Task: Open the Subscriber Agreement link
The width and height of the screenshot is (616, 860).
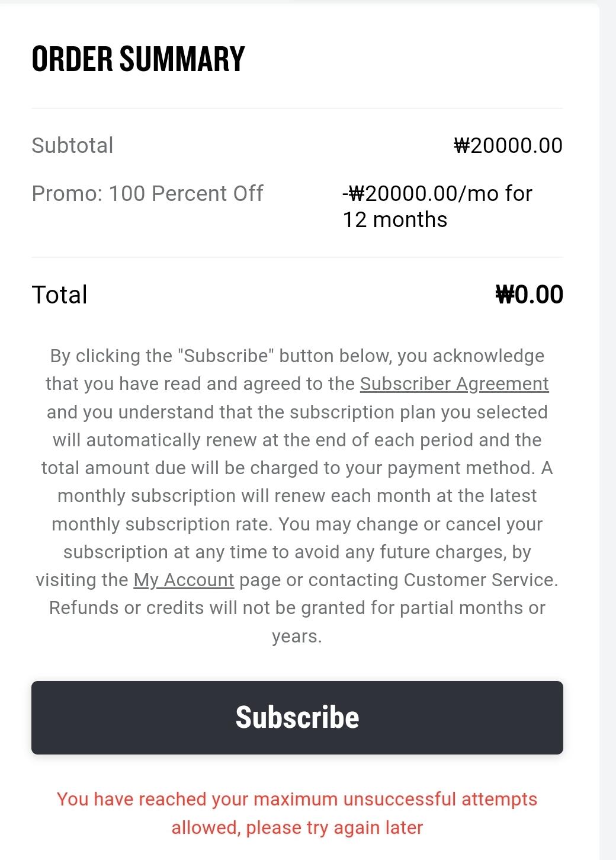Action: point(454,384)
